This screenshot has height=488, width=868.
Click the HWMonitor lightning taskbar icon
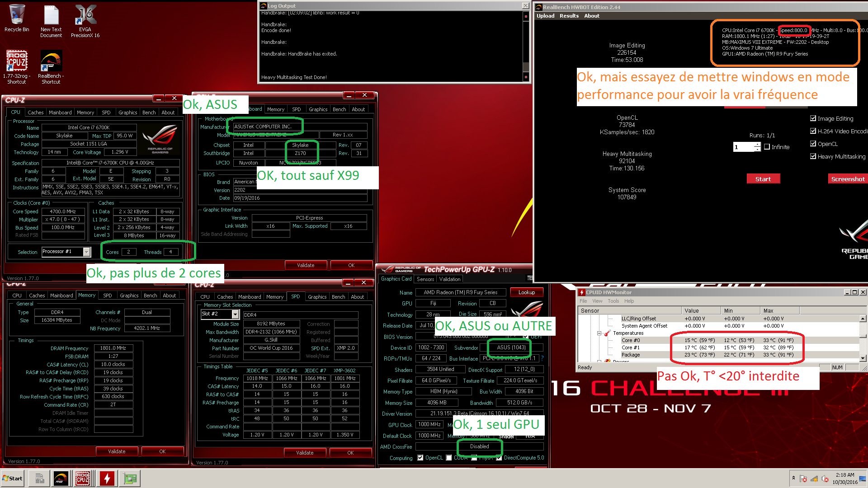click(107, 478)
